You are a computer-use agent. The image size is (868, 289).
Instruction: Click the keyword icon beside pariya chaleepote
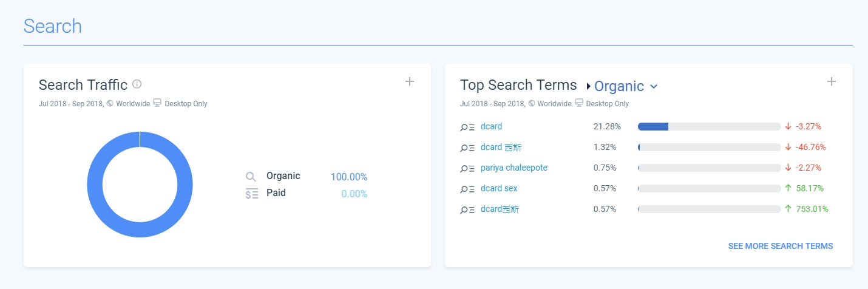pyautogui.click(x=467, y=168)
